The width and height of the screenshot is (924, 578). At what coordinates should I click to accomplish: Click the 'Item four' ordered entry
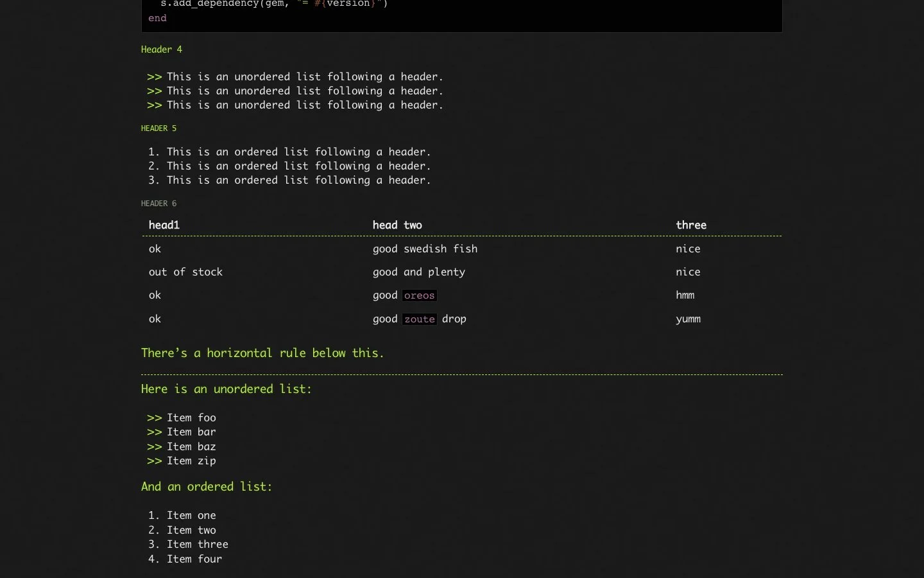coord(194,559)
